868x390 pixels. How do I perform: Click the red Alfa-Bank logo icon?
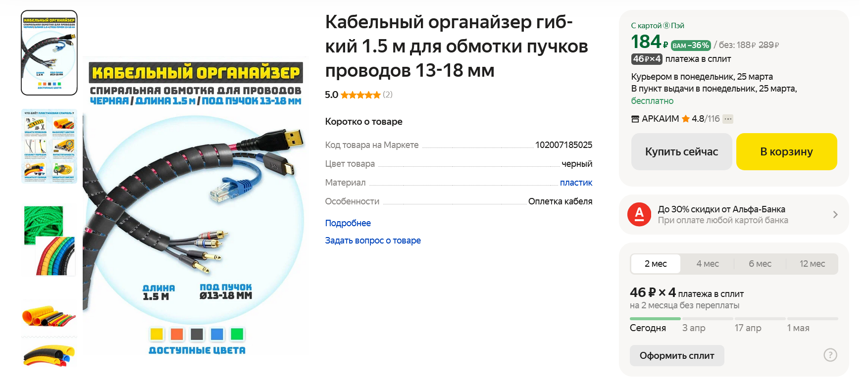[639, 214]
